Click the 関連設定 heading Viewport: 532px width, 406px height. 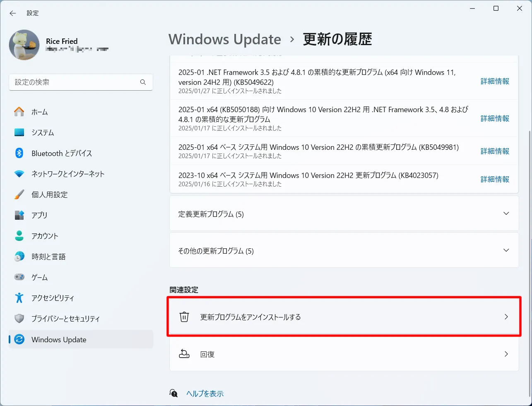(184, 290)
